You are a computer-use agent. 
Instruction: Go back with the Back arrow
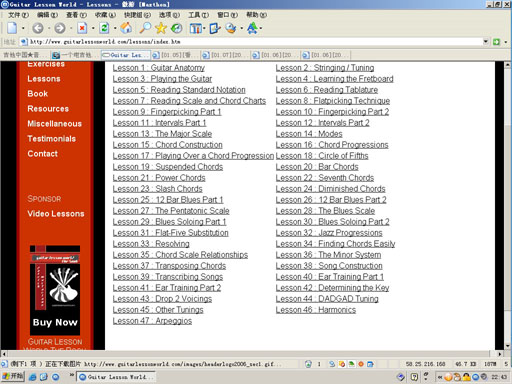pyautogui.click(x=38, y=28)
